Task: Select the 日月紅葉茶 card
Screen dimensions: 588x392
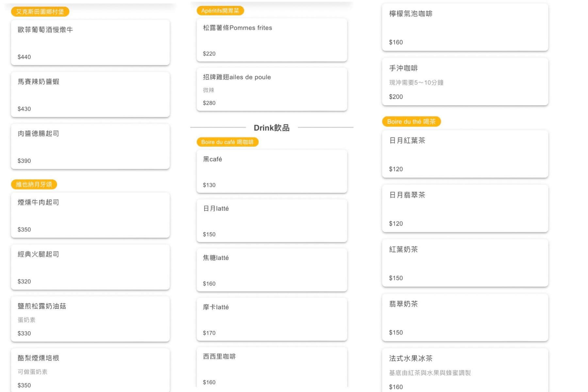Action: point(465,154)
